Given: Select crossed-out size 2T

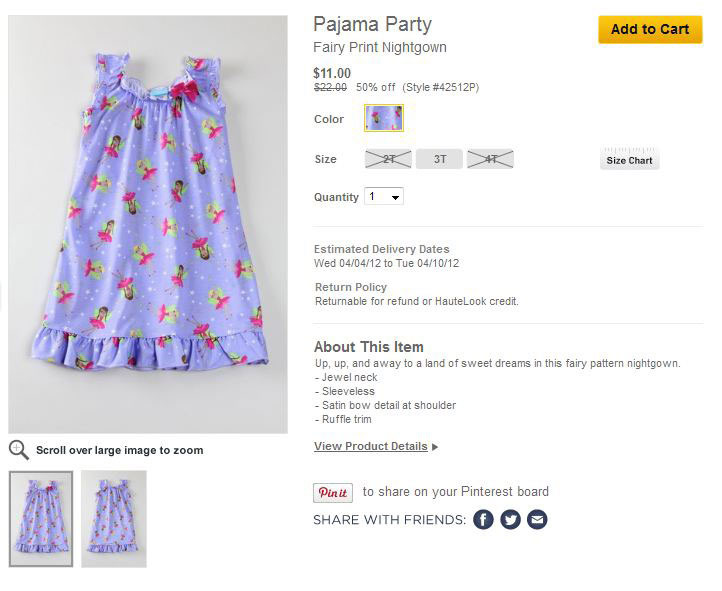Looking at the screenshot, I should point(388,158).
